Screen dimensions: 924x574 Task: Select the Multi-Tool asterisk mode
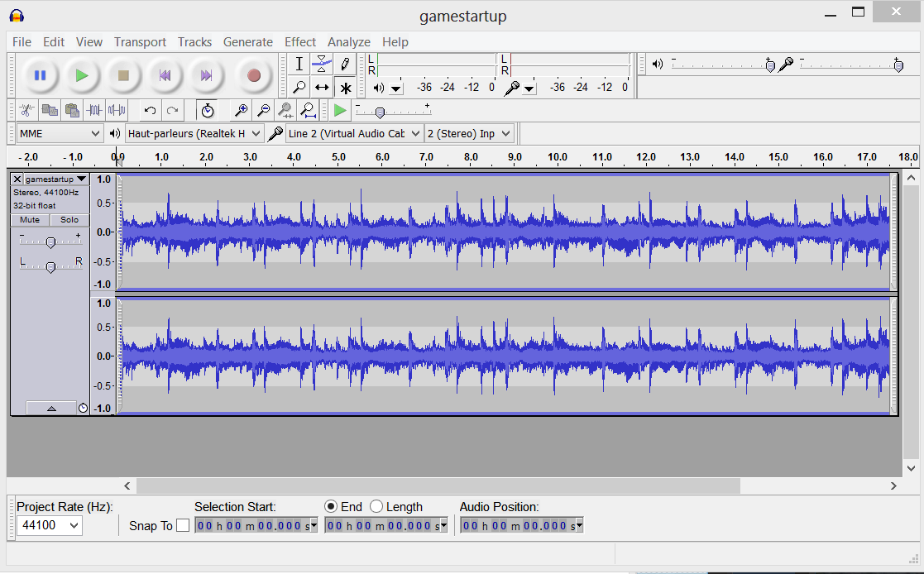[345, 88]
